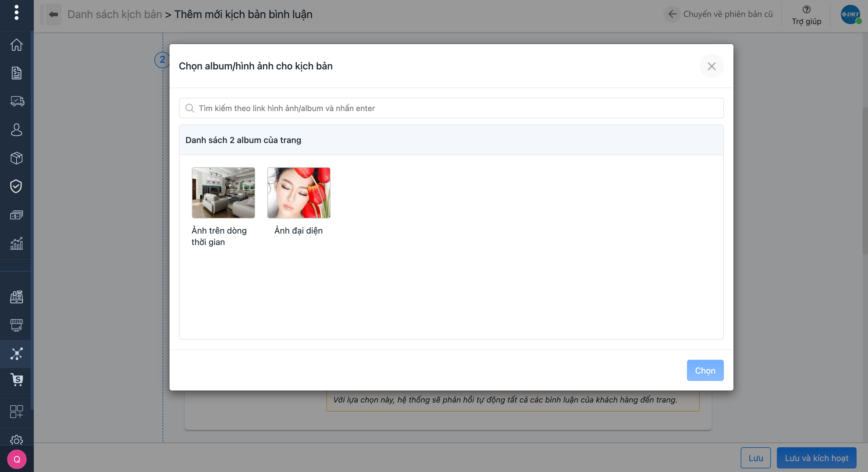Open the customers person icon
This screenshot has height=472, width=868.
[x=16, y=129]
